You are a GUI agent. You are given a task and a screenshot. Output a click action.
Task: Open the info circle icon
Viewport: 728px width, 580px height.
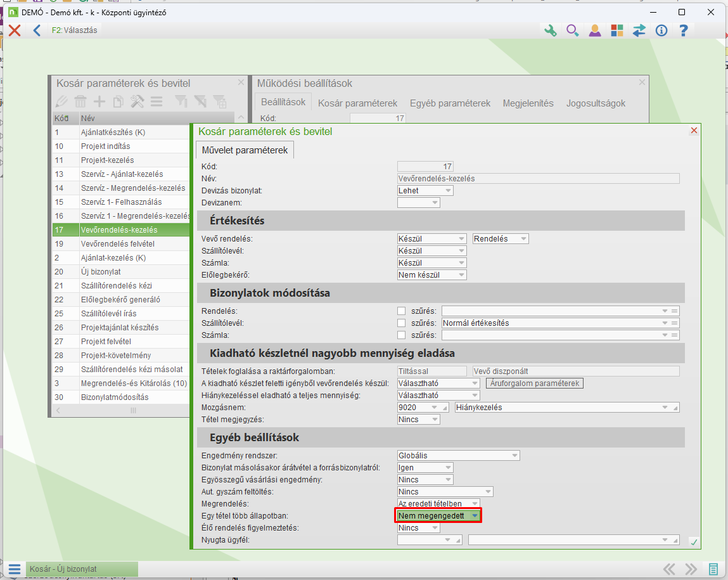pos(661,30)
